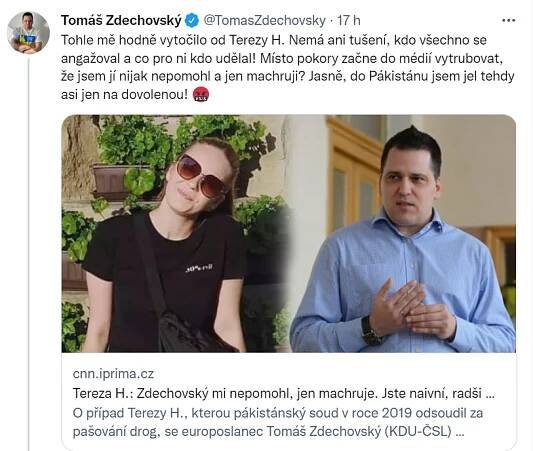
Task: Click the tweet text starting 'Tohle mě hodně vytočilo'
Action: click(288, 67)
